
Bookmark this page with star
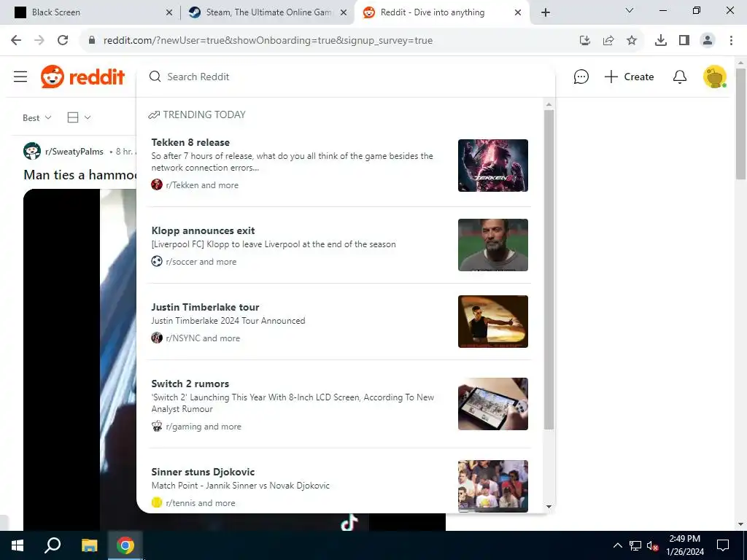coord(632,40)
